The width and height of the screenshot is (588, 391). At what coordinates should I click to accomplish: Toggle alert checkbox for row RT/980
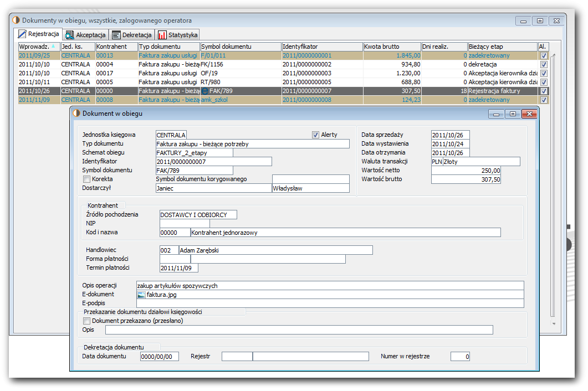(x=544, y=82)
